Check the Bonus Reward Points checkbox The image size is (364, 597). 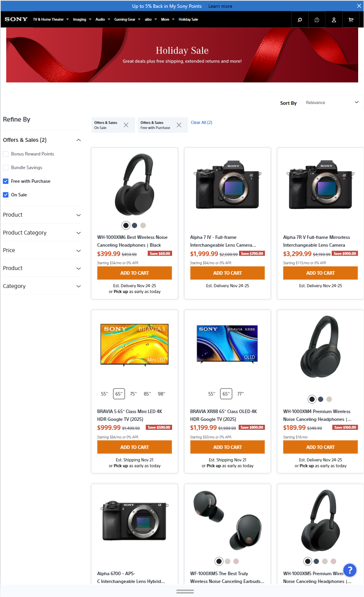(x=6, y=154)
